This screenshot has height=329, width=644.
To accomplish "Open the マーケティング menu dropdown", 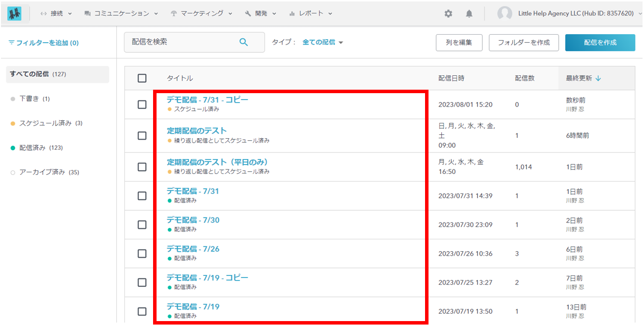I will click(x=201, y=14).
